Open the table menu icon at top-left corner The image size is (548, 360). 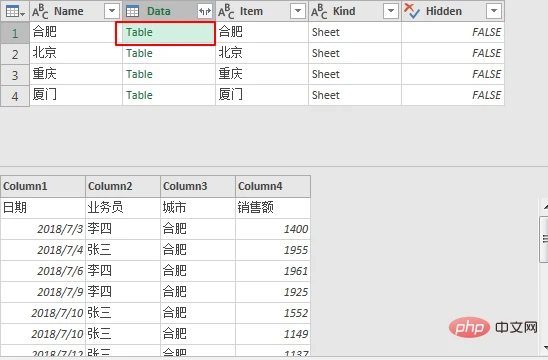click(x=15, y=12)
